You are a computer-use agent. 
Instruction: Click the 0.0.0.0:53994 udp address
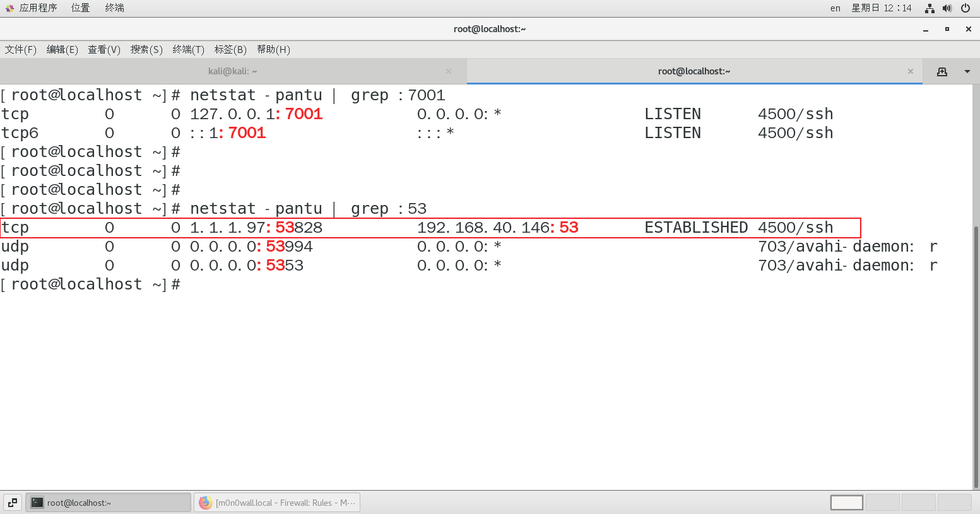[251, 247]
